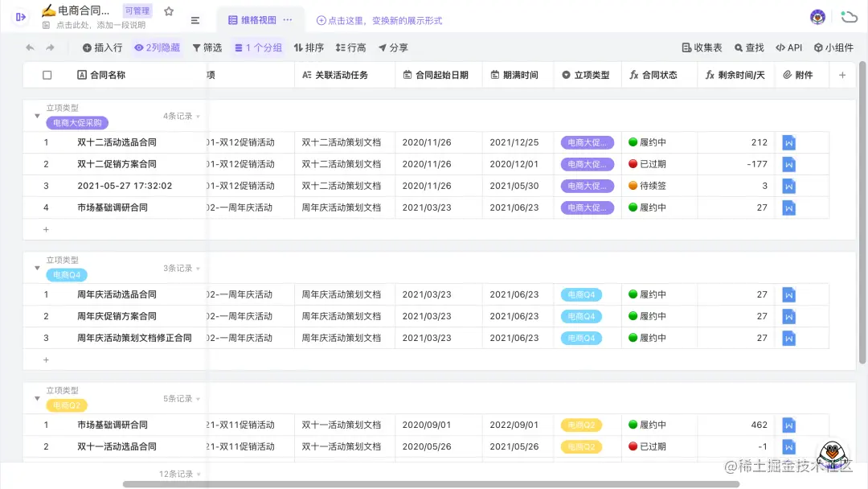Open the hamburger menu beside the title

point(195,20)
